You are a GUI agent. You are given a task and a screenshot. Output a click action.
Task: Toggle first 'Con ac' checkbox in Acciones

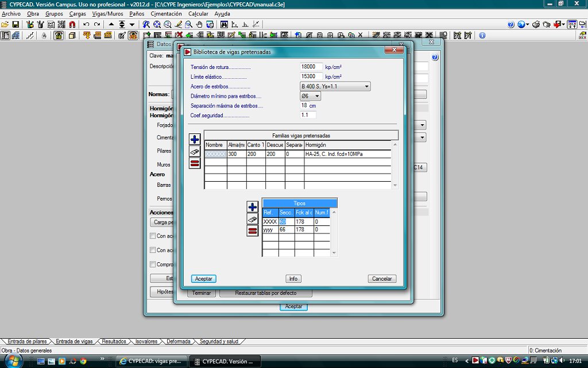point(153,236)
